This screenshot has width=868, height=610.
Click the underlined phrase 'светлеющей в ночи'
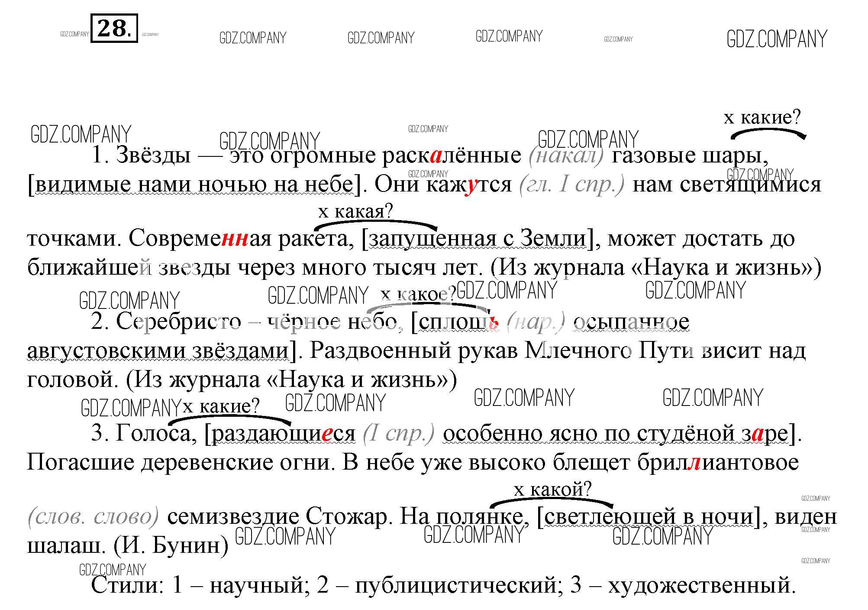(x=649, y=517)
